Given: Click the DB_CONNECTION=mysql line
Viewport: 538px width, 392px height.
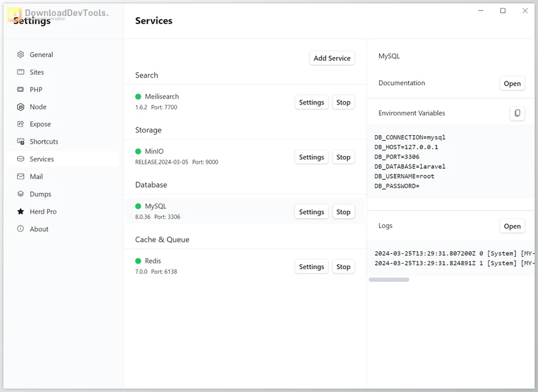Looking at the screenshot, I should coord(410,138).
